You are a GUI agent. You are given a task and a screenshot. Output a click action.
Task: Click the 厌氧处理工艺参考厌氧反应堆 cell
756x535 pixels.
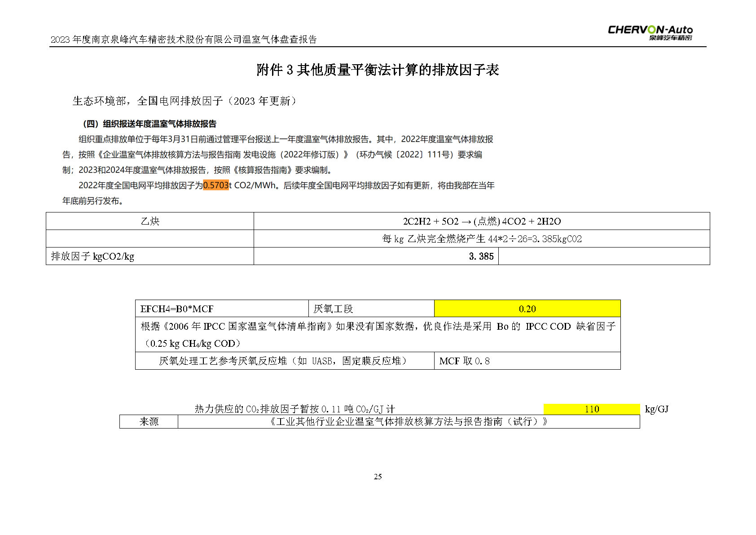[x=284, y=361]
